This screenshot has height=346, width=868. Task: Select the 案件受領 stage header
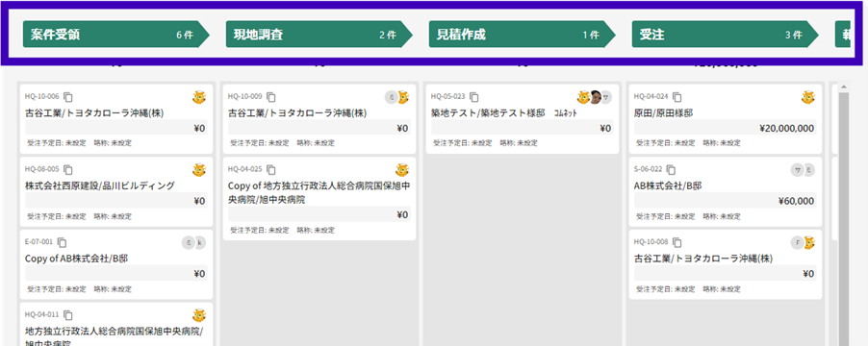coord(116,35)
